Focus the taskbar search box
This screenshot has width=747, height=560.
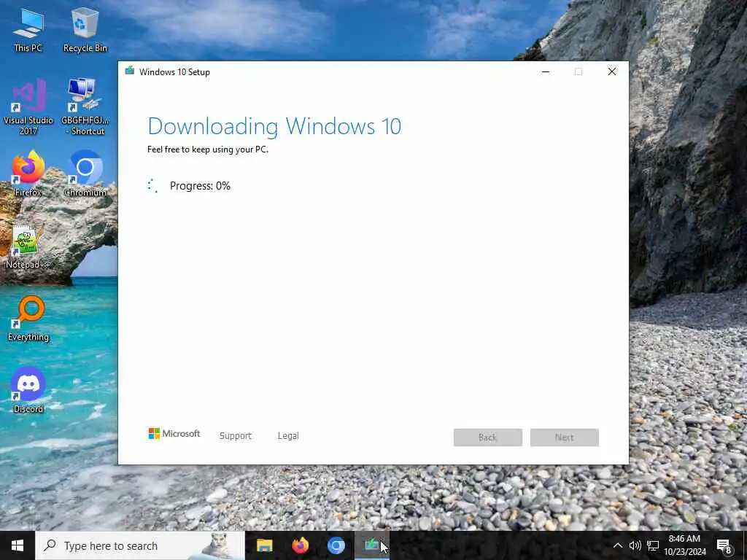point(140,545)
